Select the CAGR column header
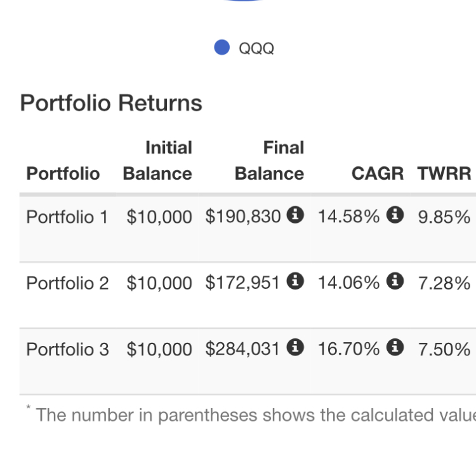This screenshot has height=452, width=476. pos(378,173)
